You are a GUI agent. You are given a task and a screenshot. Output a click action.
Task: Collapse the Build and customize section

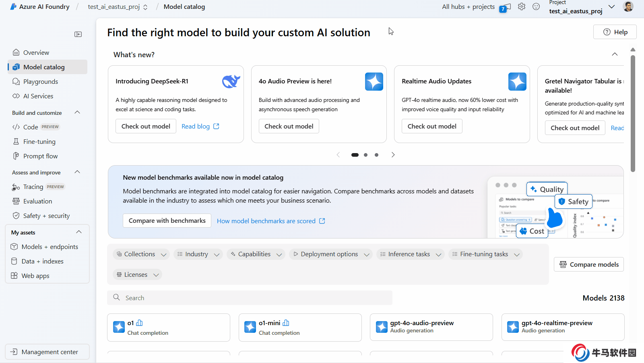point(77,112)
